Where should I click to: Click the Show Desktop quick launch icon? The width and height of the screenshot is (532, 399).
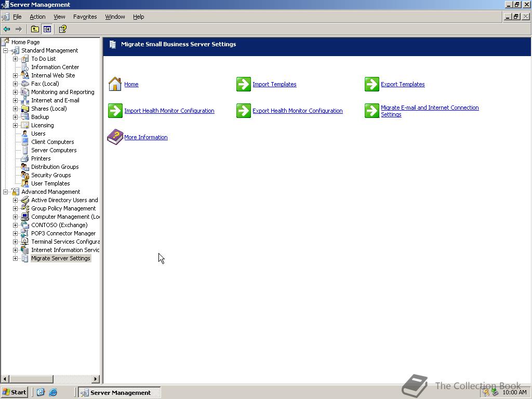[41, 393]
